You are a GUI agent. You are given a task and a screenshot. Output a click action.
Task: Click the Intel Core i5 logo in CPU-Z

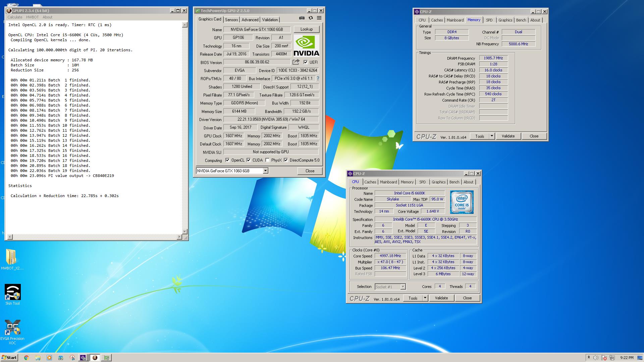pyautogui.click(x=462, y=202)
